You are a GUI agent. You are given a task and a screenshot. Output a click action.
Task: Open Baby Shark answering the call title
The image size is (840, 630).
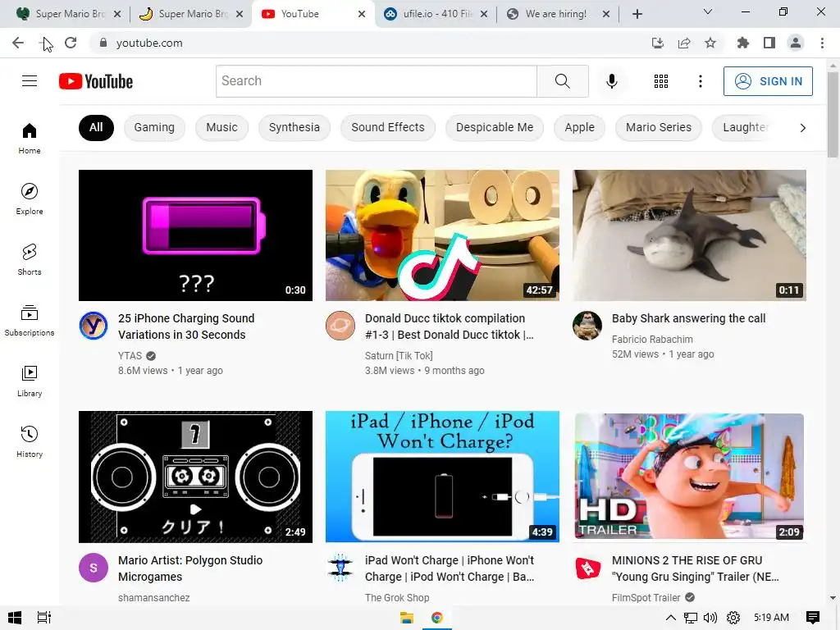pyautogui.click(x=688, y=318)
